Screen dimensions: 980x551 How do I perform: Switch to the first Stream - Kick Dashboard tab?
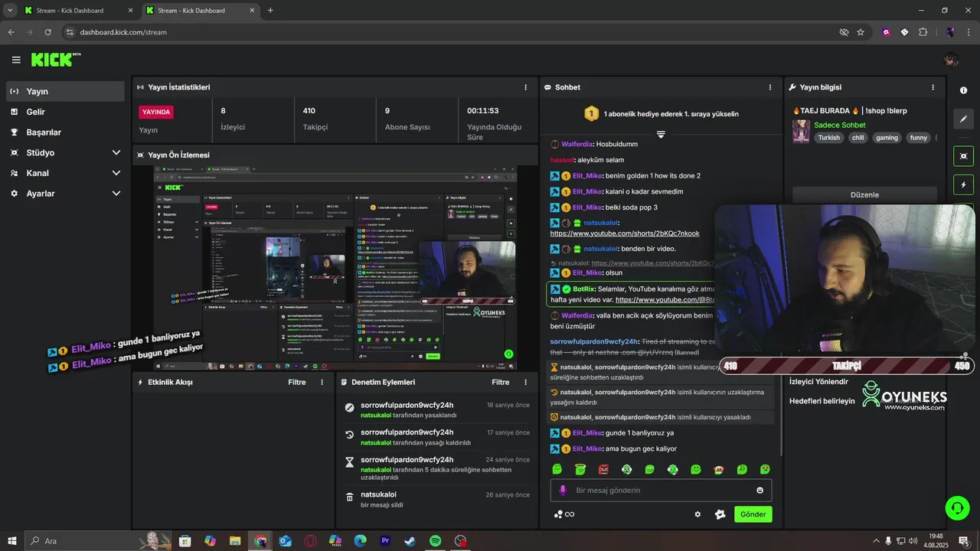(78, 11)
